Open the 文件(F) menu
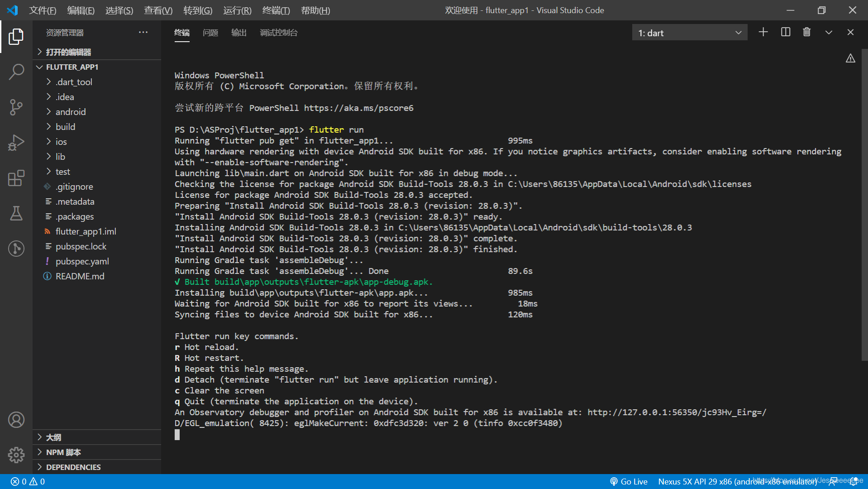The width and height of the screenshot is (868, 489). coord(43,10)
